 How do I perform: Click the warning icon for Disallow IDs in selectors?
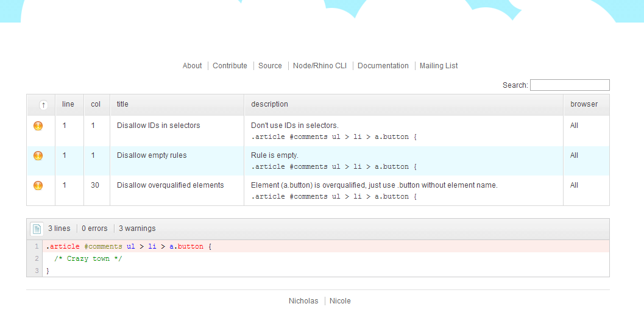[38, 126]
